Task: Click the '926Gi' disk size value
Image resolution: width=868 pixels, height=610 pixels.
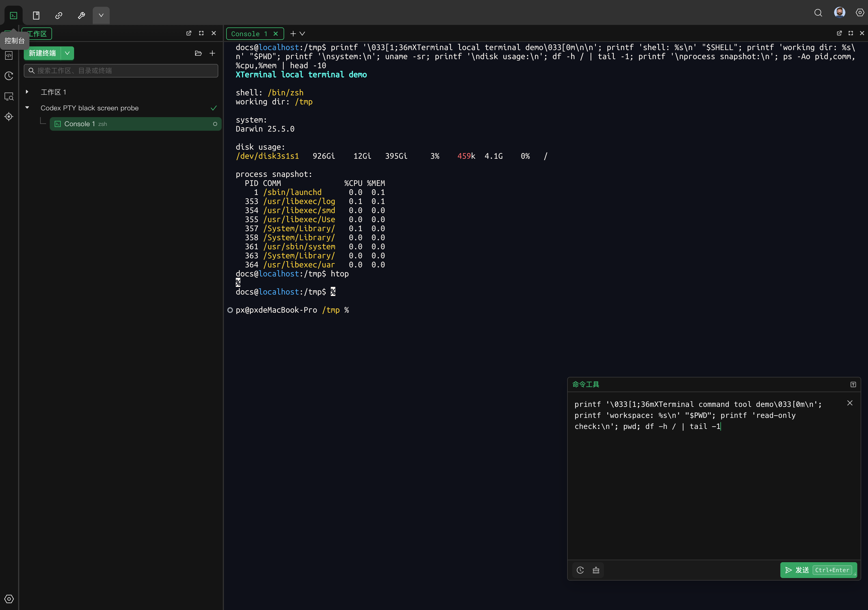Action: (324, 156)
